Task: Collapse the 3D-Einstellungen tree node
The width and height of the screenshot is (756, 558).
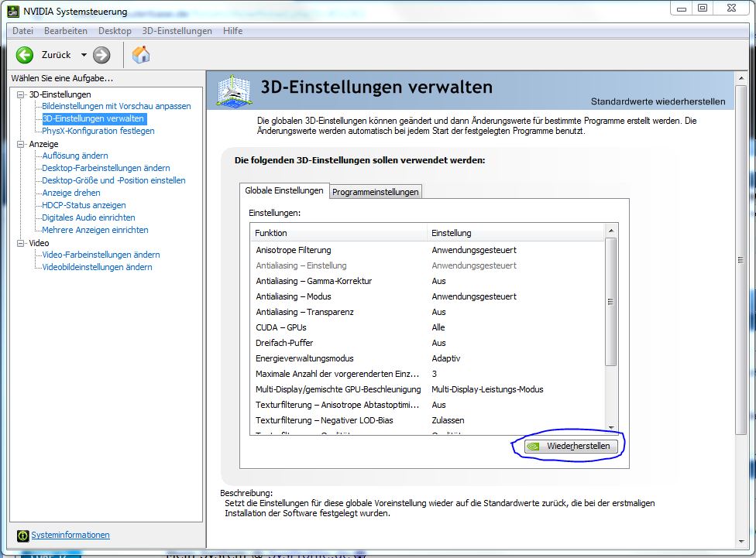Action: coord(20,94)
